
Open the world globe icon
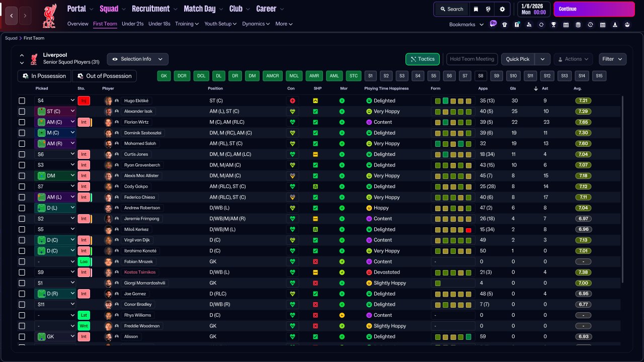point(488,9)
